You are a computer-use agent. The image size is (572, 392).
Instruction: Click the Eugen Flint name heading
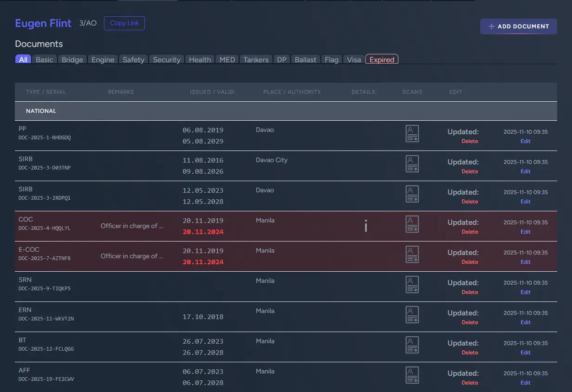click(43, 23)
